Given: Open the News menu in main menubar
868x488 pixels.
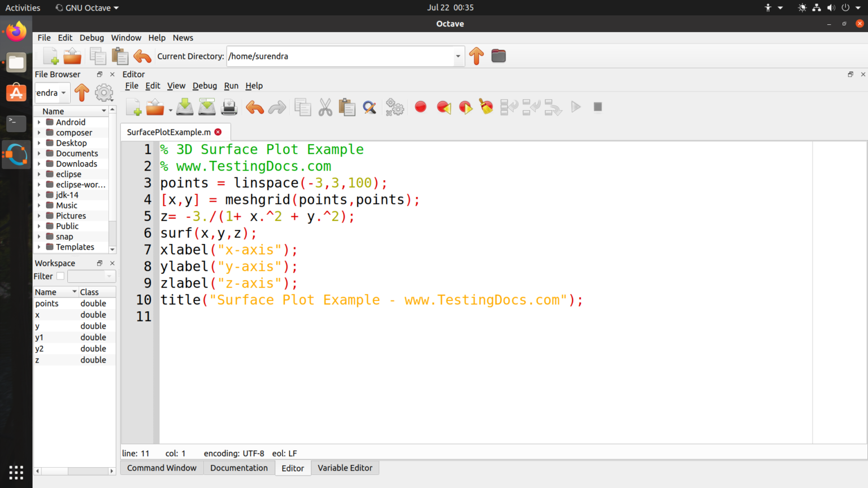Looking at the screenshot, I should 183,38.
